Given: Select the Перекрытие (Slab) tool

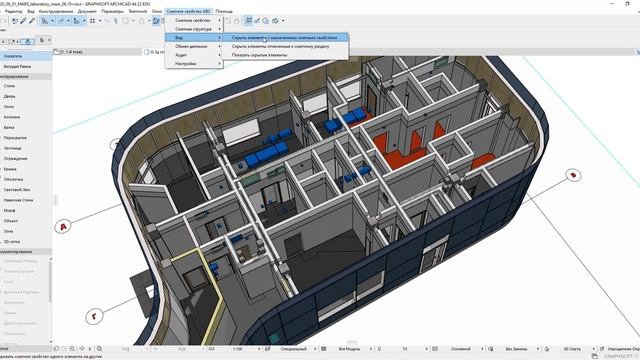Looking at the screenshot, I should (x=15, y=138).
